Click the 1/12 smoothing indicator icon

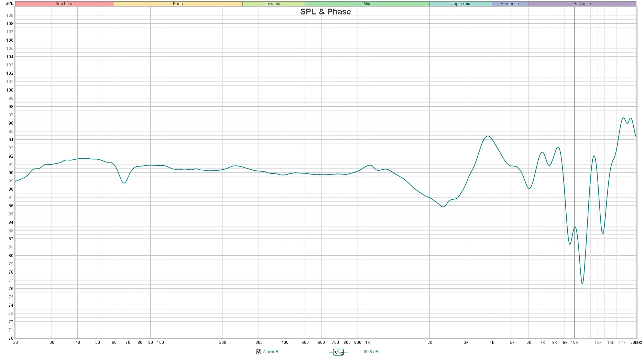point(338,352)
